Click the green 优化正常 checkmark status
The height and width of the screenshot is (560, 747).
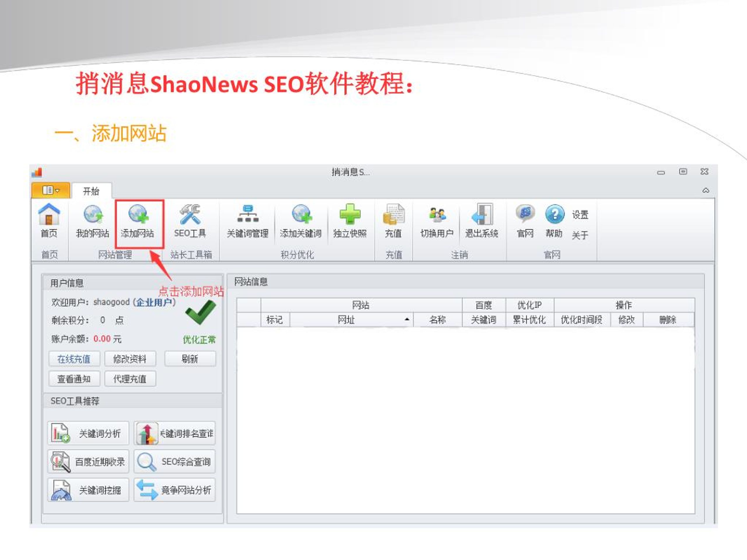(200, 312)
